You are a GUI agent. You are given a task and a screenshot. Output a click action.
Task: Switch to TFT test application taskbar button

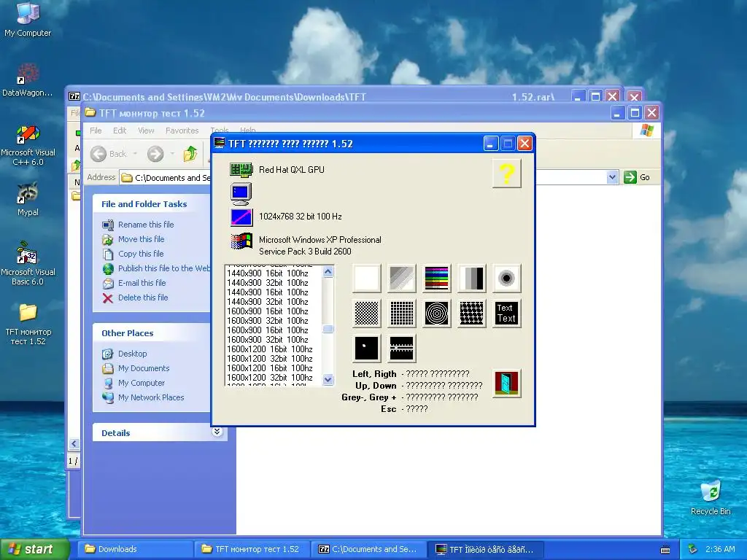485,550
